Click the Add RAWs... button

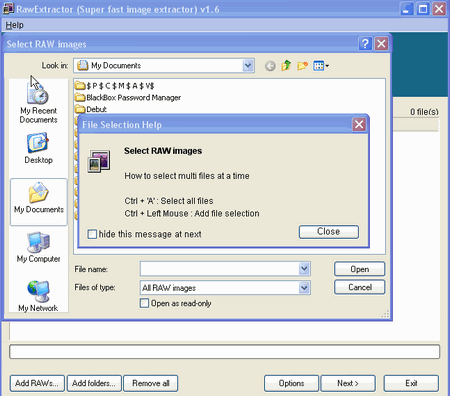[x=37, y=383]
